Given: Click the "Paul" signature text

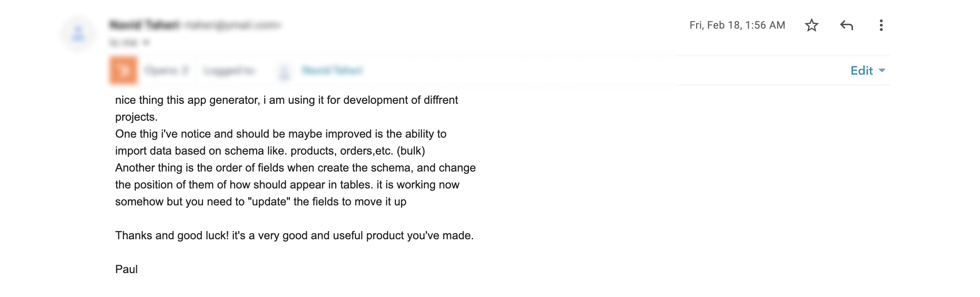Looking at the screenshot, I should [126, 269].
